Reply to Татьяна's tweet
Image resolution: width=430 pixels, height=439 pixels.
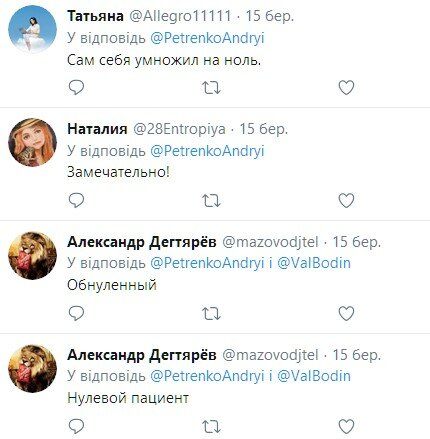click(76, 88)
